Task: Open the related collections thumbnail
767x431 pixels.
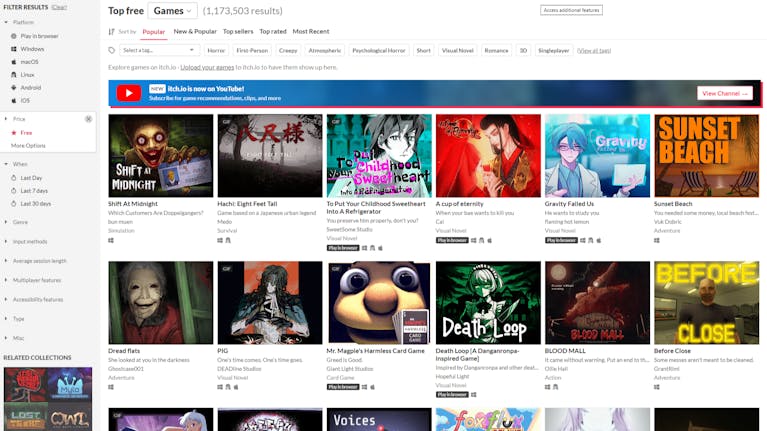Action: coord(47,399)
